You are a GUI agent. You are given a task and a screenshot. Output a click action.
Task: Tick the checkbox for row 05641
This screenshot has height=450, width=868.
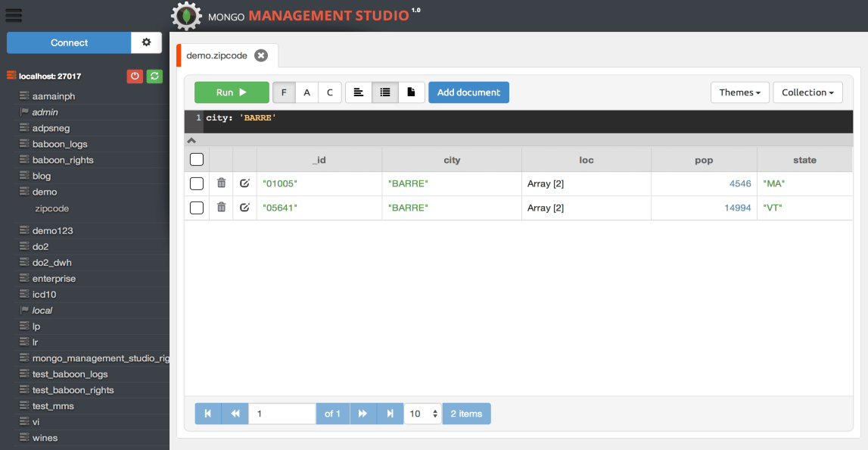tap(197, 208)
